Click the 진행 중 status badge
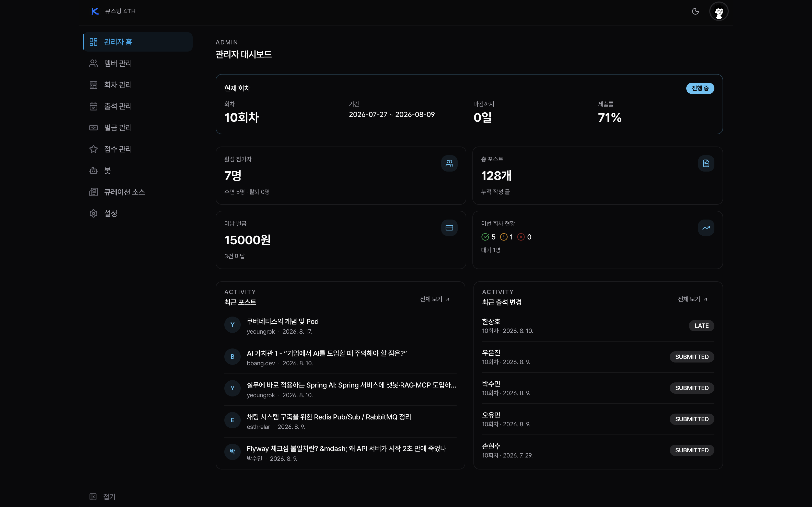This screenshot has height=507, width=812. click(700, 88)
